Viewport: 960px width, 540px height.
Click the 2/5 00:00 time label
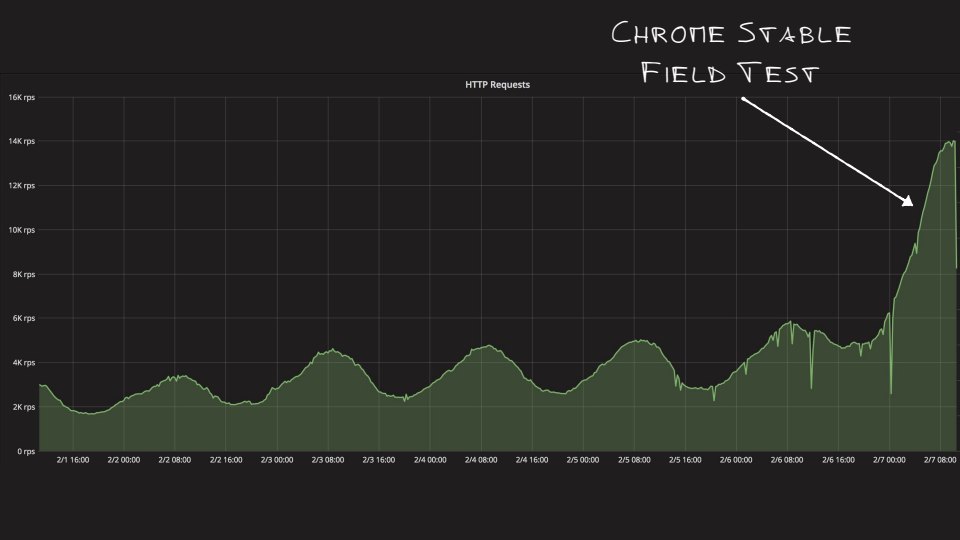pos(583,460)
